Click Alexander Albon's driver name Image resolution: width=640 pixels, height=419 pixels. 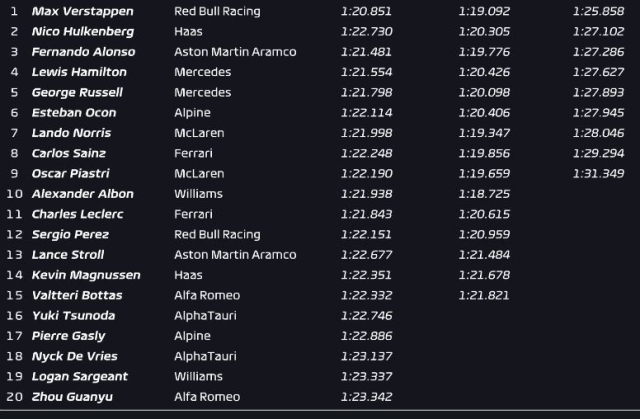(x=82, y=194)
